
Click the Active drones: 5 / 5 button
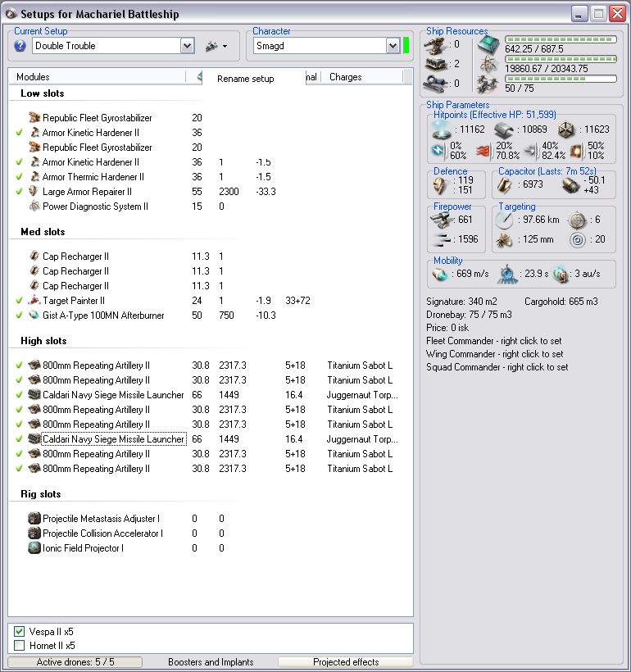coord(75,661)
